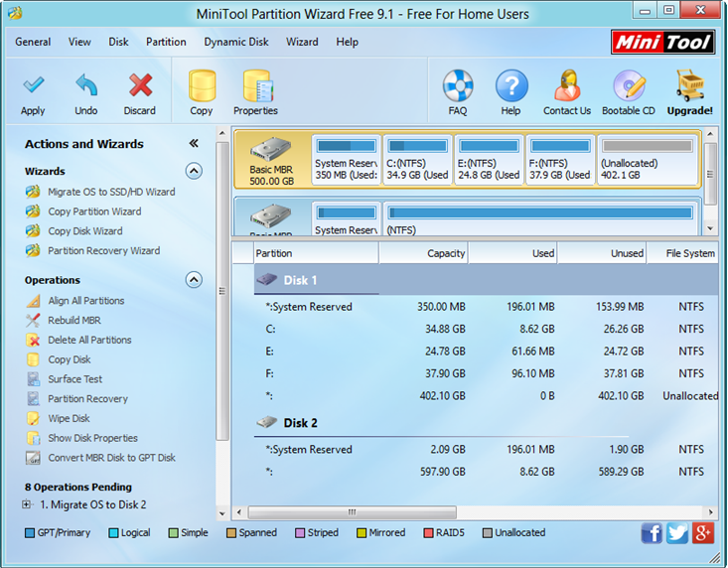This screenshot has height=568, width=728.
Task: Click the Rebuild MBR icon
Action: coord(34,321)
